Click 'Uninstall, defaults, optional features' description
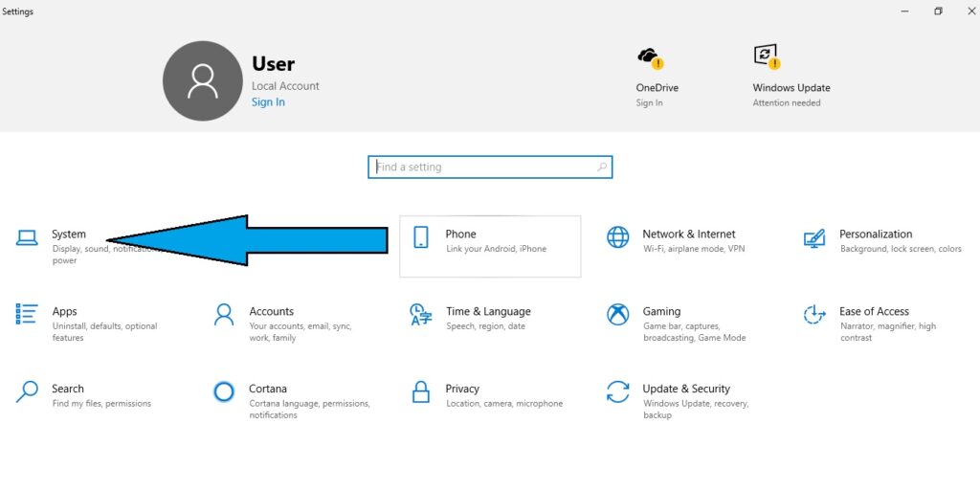The height and width of the screenshot is (491, 980). [105, 332]
